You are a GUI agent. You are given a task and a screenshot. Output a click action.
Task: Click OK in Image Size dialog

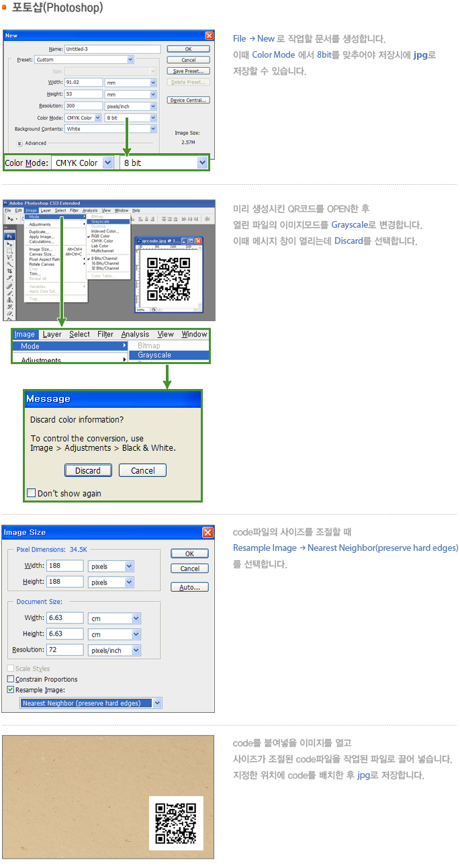pos(189,554)
